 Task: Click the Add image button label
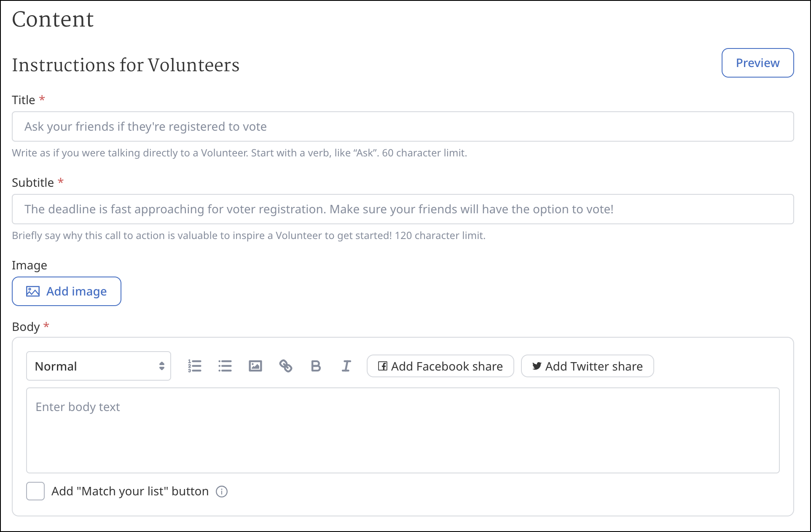(x=76, y=291)
